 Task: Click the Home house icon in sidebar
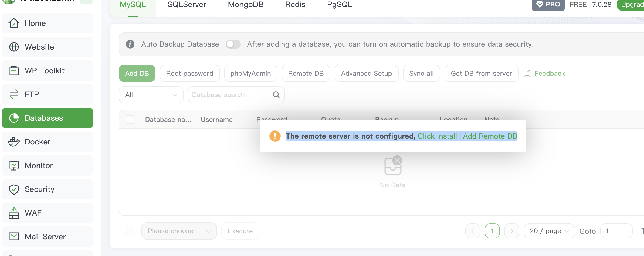pos(14,23)
